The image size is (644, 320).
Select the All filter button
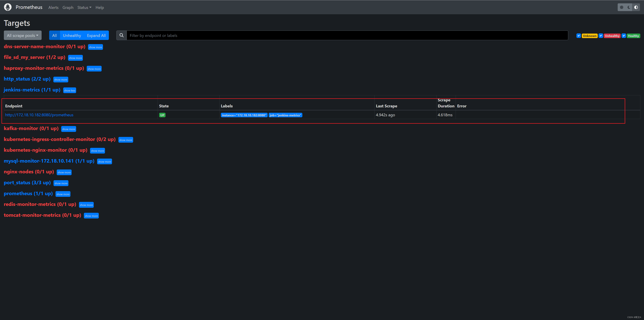(55, 35)
